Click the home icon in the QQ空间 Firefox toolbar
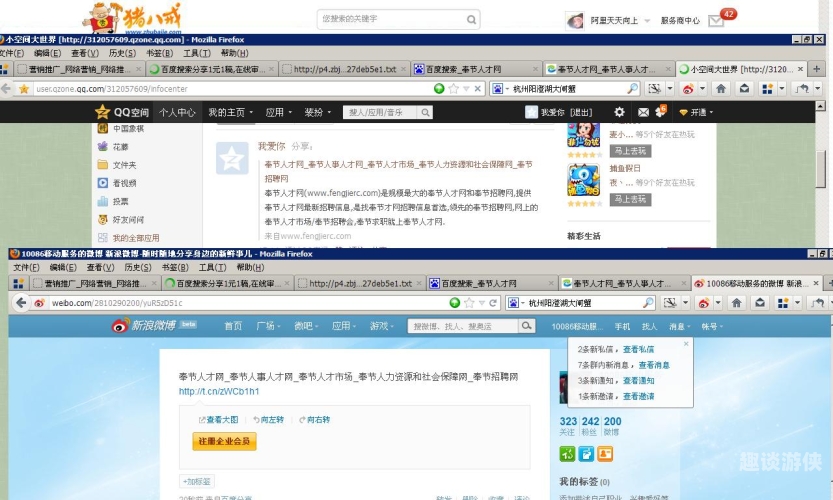This screenshot has width=833, height=500. pyautogui.click(x=721, y=89)
